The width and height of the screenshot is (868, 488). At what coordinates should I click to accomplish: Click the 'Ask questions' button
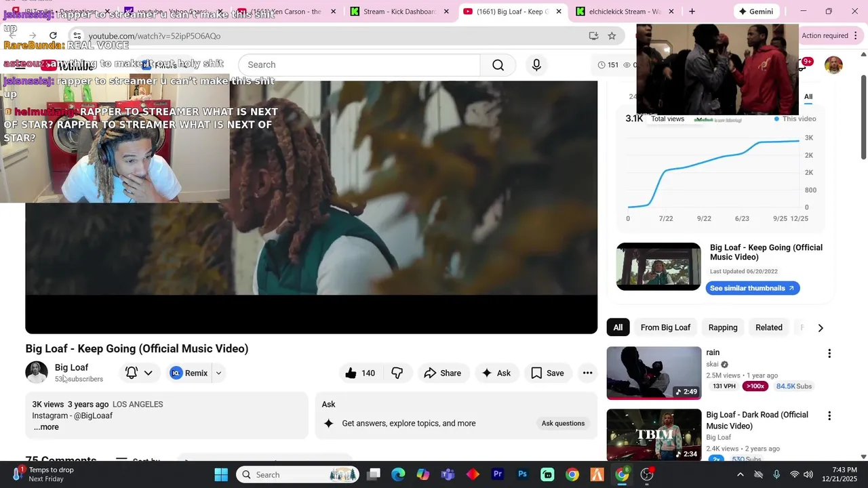click(x=563, y=424)
